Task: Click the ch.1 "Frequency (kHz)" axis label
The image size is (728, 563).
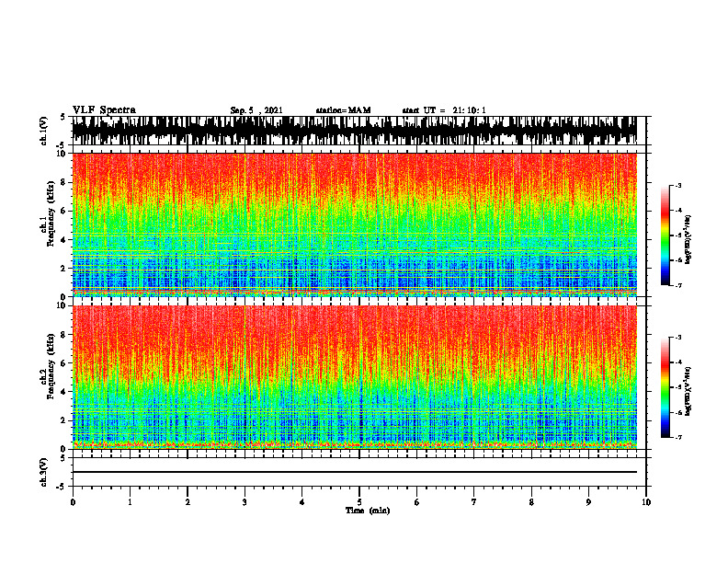Action: pyautogui.click(x=51, y=213)
